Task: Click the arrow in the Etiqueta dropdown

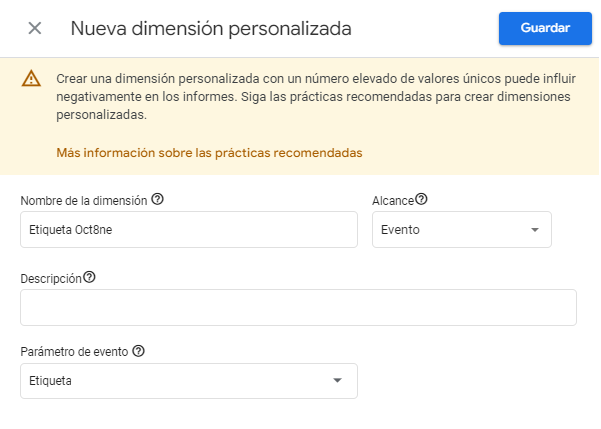Action: [x=337, y=381]
